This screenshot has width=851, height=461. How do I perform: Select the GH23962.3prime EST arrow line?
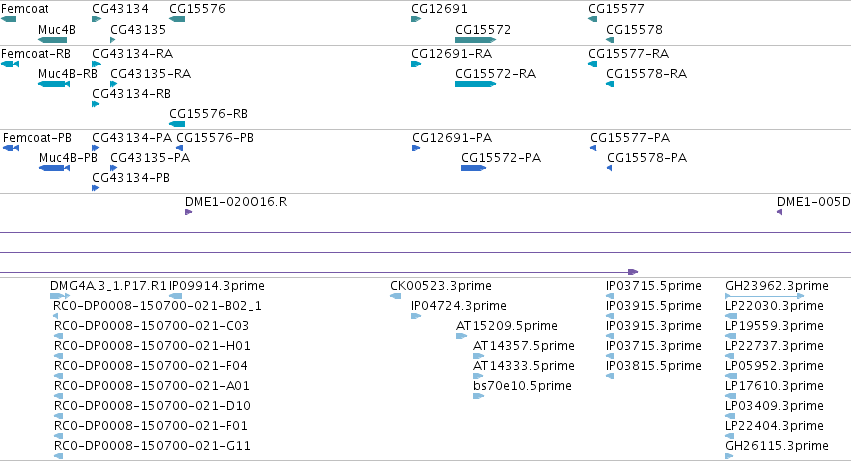pyautogui.click(x=765, y=296)
